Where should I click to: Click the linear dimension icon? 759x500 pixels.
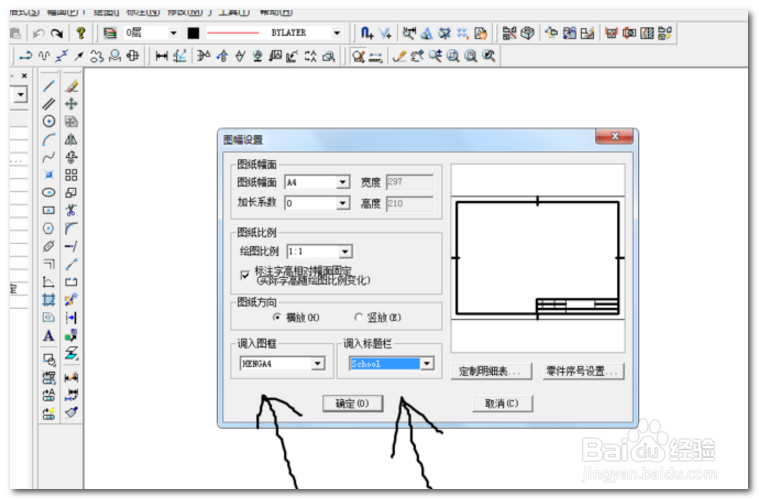coord(161,56)
